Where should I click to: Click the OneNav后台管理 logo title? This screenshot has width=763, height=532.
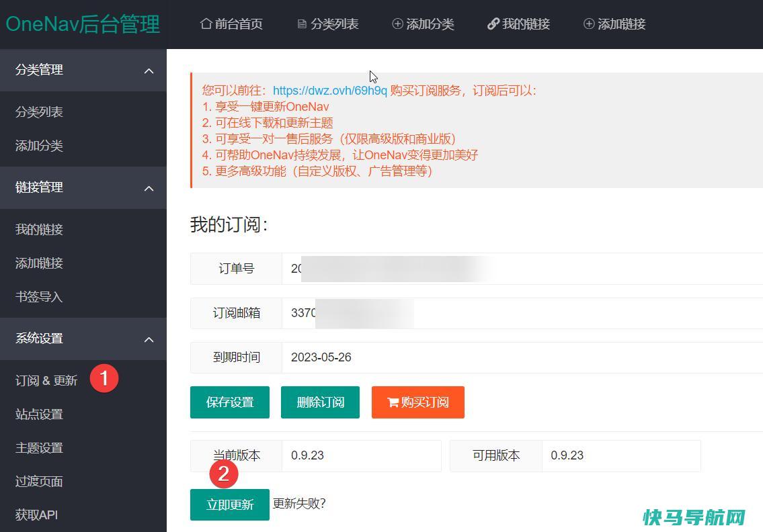(x=83, y=24)
